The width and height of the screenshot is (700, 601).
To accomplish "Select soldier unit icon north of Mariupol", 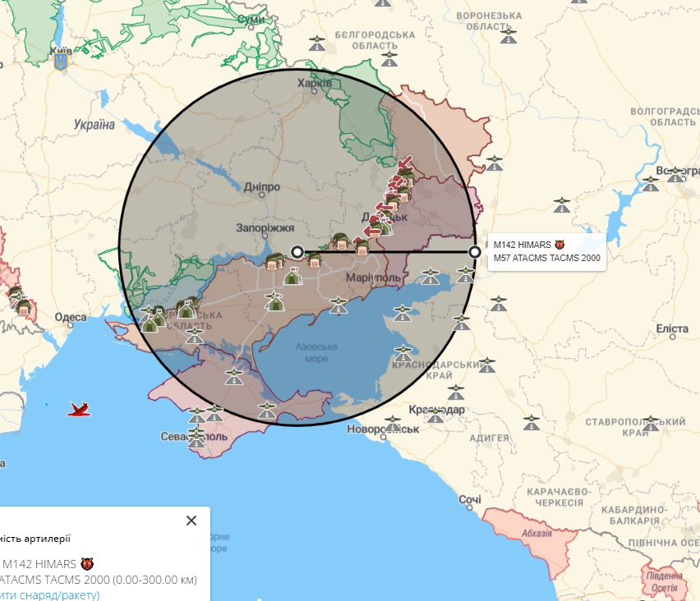I will pos(362,247).
